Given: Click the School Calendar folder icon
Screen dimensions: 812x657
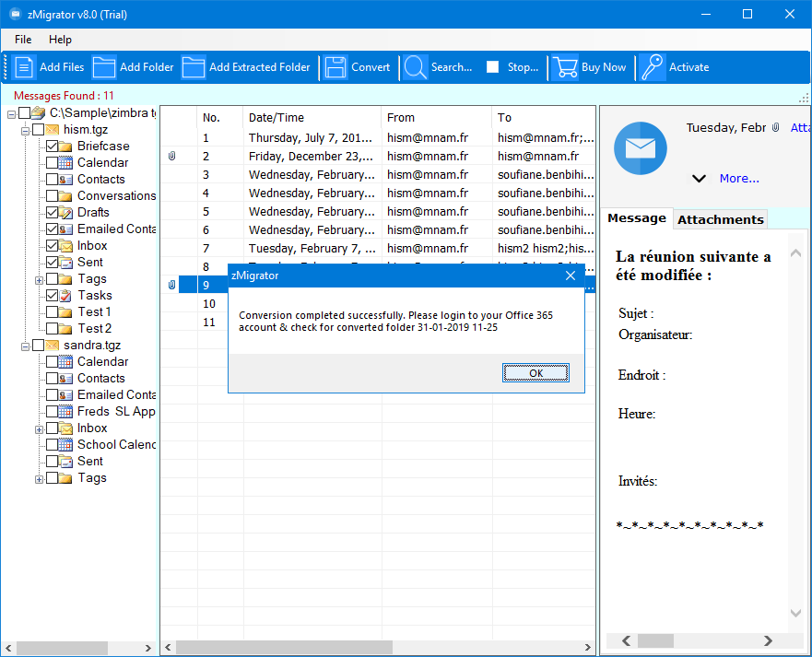Looking at the screenshot, I should (x=65, y=444).
